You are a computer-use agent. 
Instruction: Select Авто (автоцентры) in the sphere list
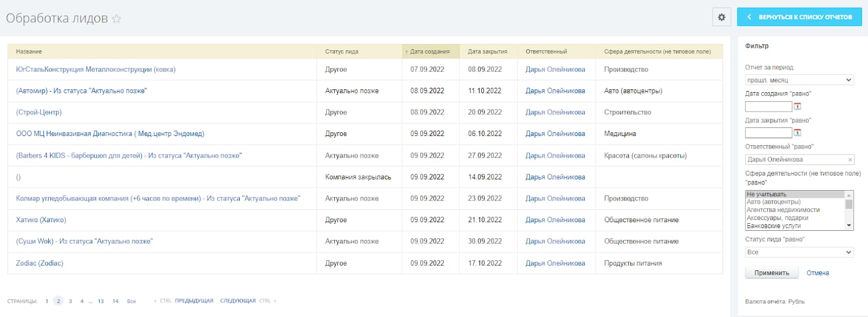click(774, 202)
